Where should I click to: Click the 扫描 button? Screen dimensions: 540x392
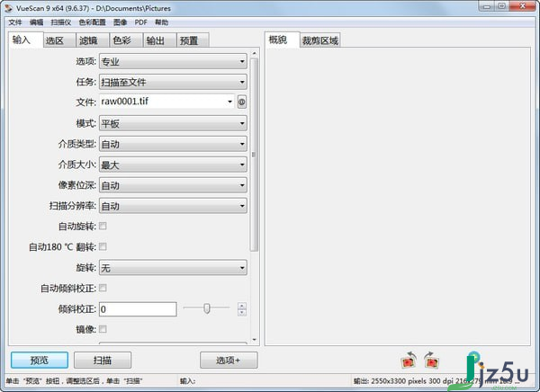pyautogui.click(x=103, y=360)
